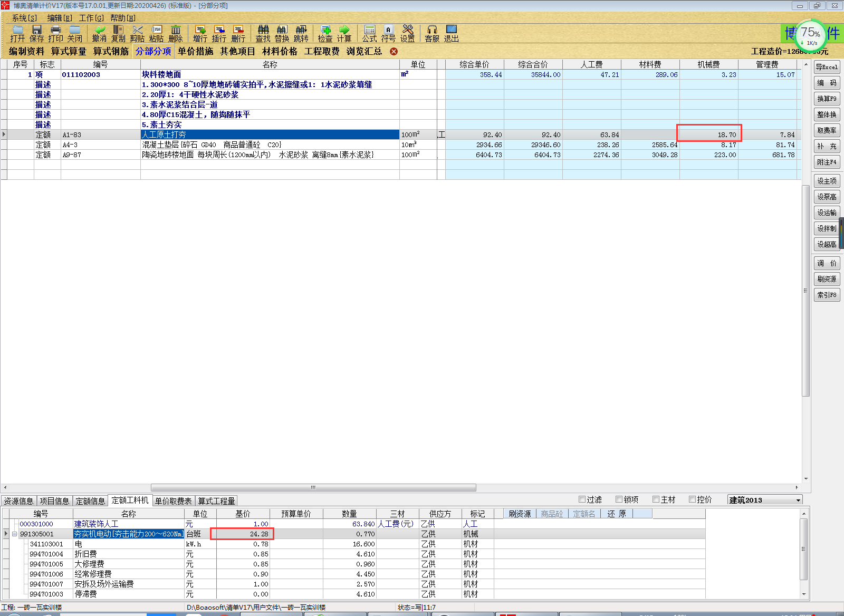The height and width of the screenshot is (616, 844).
Task: Click the red close icon after 浏览汇总
Action: [x=394, y=51]
